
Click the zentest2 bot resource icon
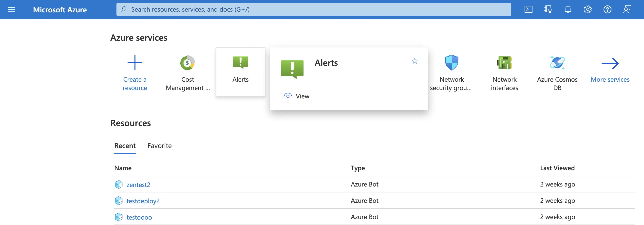(x=118, y=184)
